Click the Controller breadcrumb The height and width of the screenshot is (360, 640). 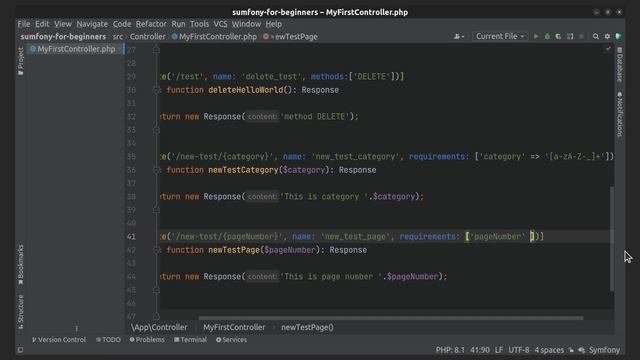pos(147,36)
